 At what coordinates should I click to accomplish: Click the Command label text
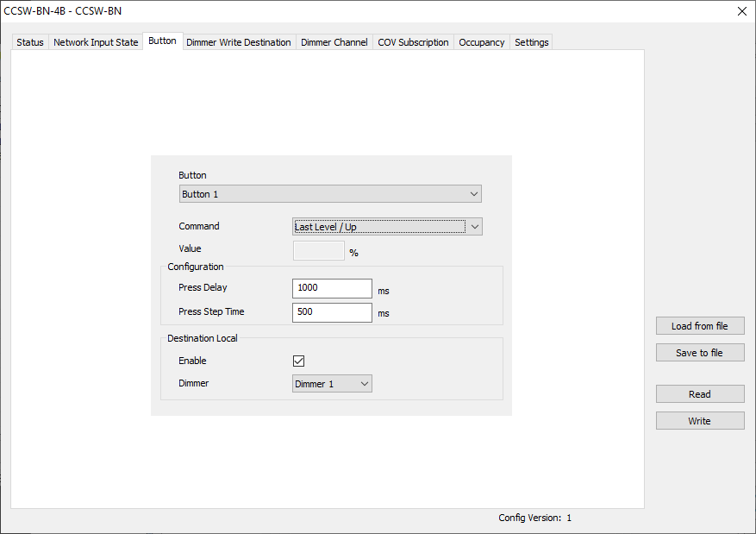point(198,226)
